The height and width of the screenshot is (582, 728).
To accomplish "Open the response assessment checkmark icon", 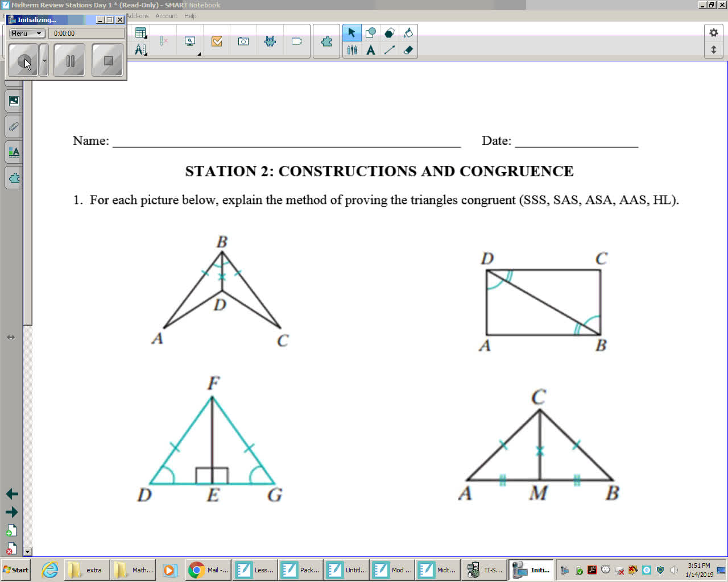I will [217, 41].
